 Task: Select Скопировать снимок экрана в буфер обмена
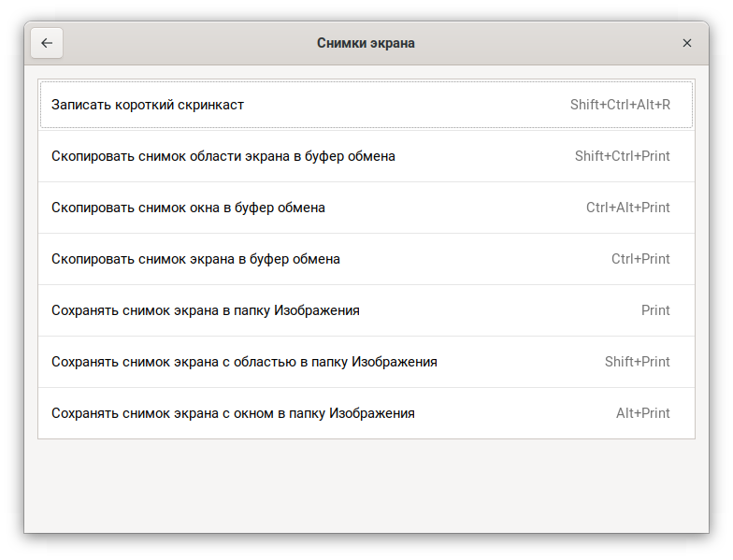pyautogui.click(x=195, y=259)
